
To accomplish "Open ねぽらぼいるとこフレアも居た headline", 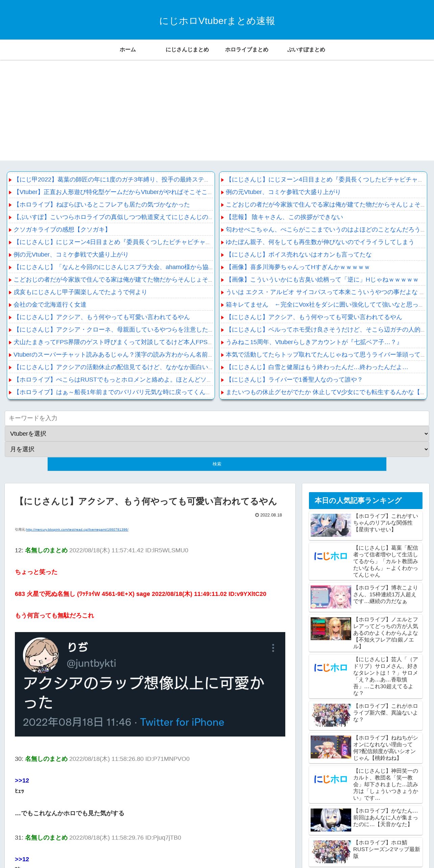I will 102,204.
